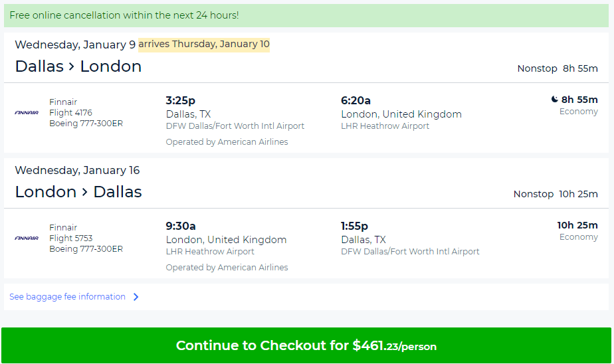The width and height of the screenshot is (614, 364).
Task: Open the See baggage fee information link
Action: click(x=67, y=297)
